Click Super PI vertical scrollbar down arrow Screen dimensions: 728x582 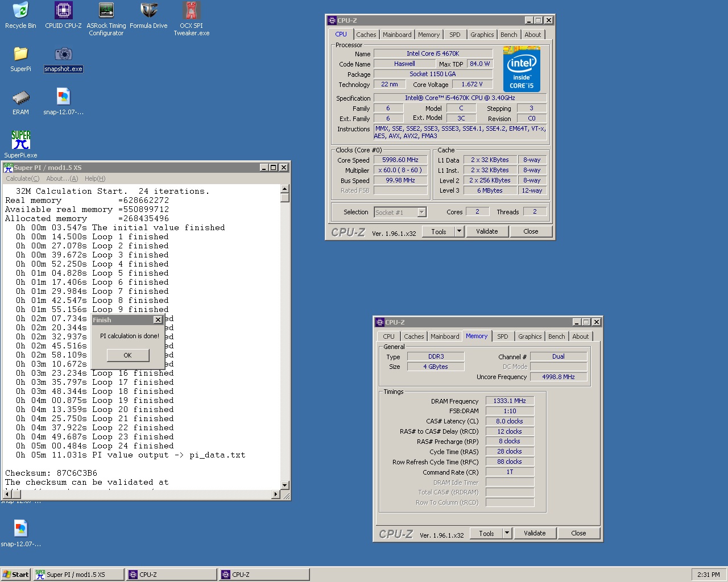click(285, 485)
